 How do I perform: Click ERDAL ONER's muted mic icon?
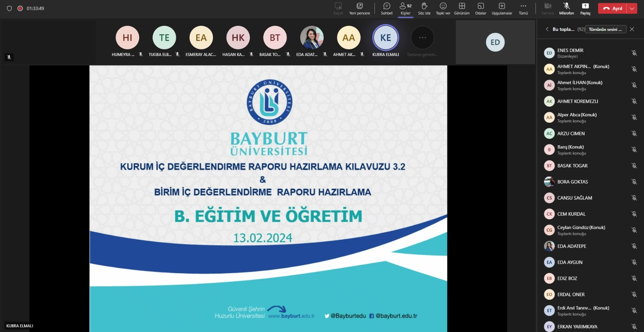[634, 295]
